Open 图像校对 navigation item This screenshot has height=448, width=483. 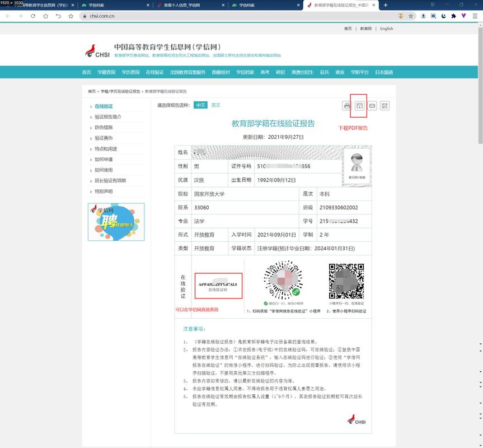(221, 72)
